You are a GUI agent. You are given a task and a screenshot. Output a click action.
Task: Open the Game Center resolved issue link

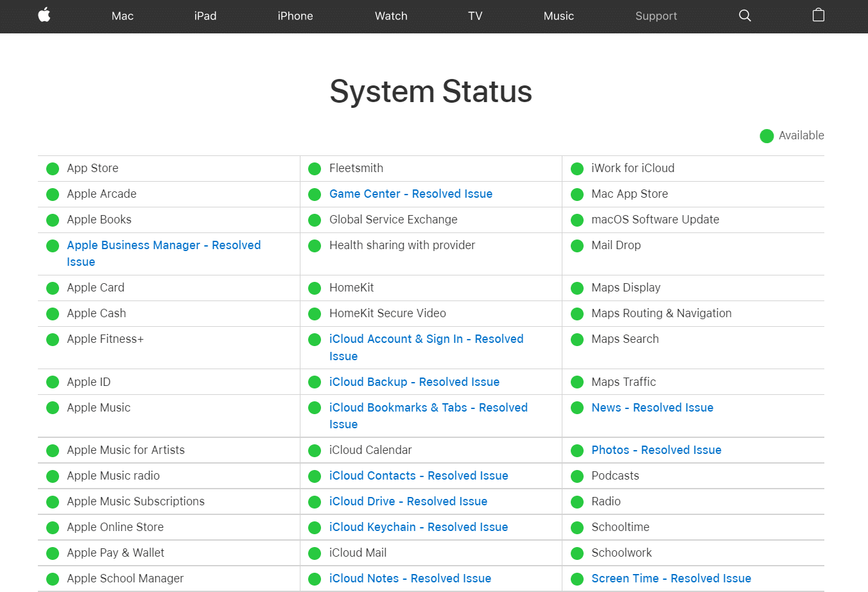pyautogui.click(x=411, y=193)
